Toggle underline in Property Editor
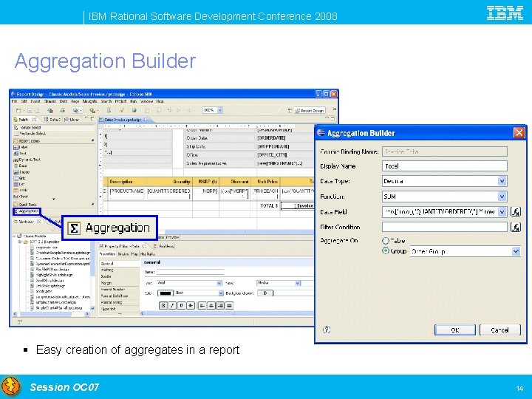The width and height of the screenshot is (532, 399). click(182, 306)
